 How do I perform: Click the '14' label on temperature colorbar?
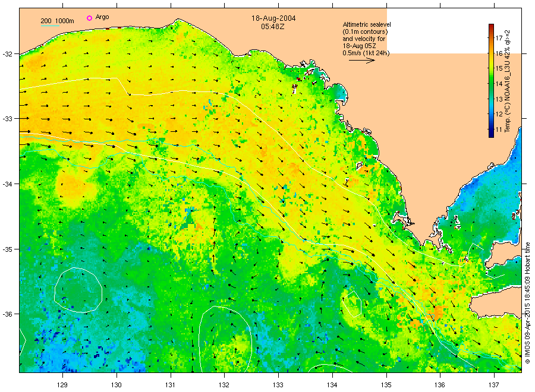499,84
